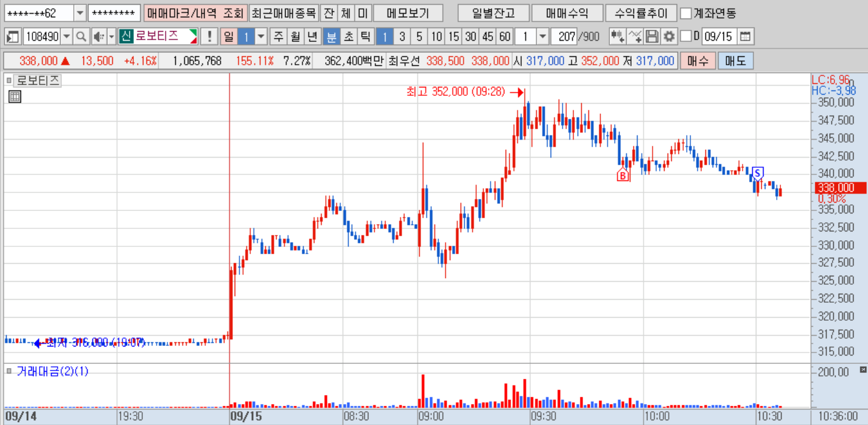Open the calendar date picker icon
Screen dimensions: 868x425
point(744,37)
